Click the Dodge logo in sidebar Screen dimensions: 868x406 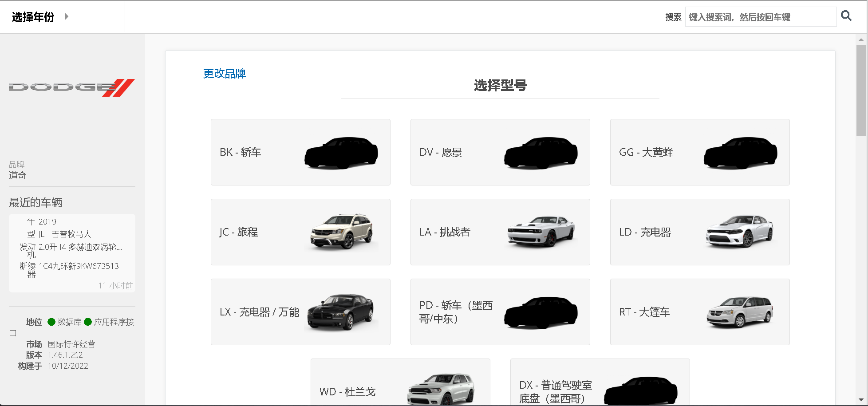(x=72, y=87)
